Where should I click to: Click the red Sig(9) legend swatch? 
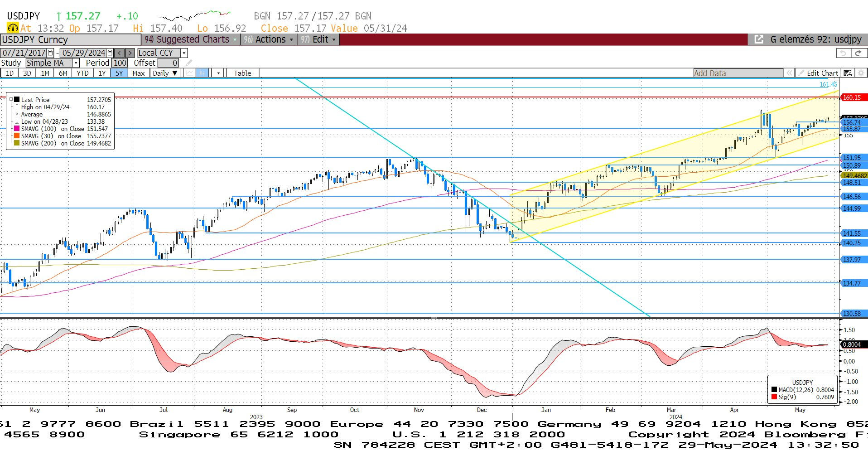coord(774,397)
